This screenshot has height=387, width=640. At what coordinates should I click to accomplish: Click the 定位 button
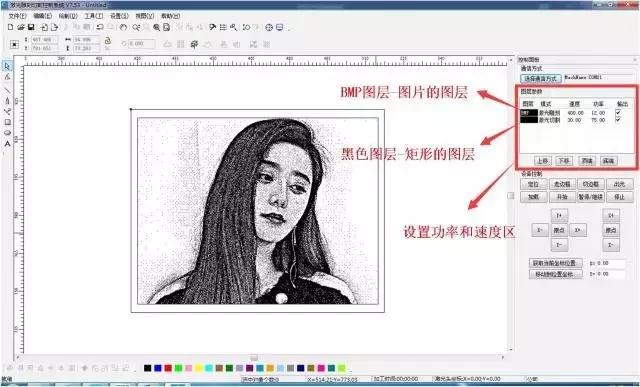pyautogui.click(x=533, y=184)
